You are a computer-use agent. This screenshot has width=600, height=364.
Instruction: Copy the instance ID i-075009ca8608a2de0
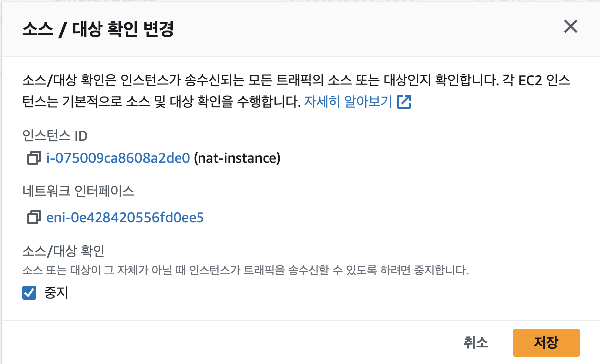click(34, 159)
